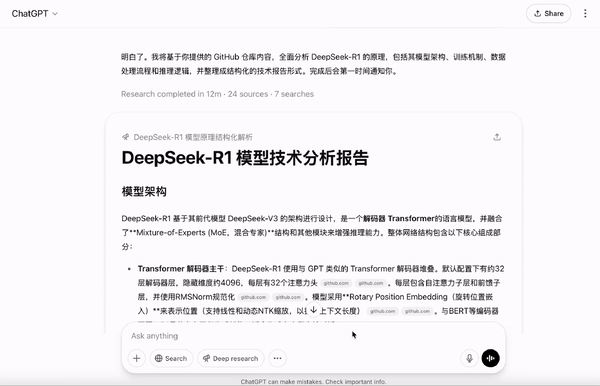Expand the research completed sources summary
The width and height of the screenshot is (600, 386).
pyautogui.click(x=217, y=94)
